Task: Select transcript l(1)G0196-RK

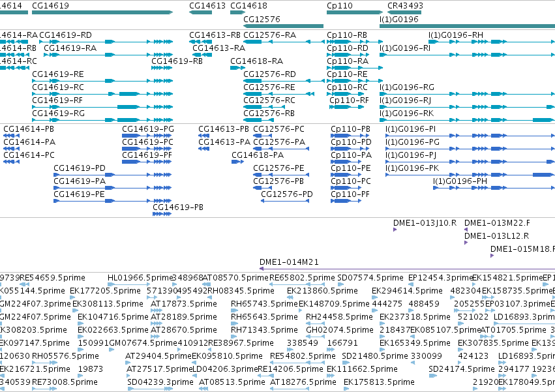Action: point(467,120)
